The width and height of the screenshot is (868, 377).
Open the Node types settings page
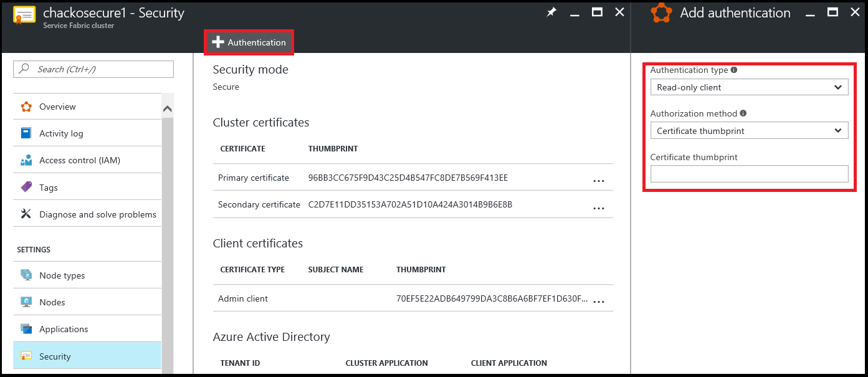[x=87, y=275]
